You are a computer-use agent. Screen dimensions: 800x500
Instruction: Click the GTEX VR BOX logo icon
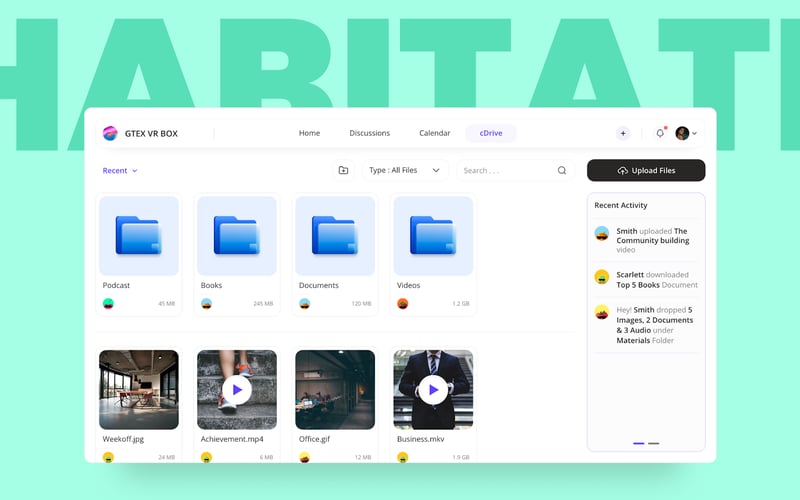point(110,133)
